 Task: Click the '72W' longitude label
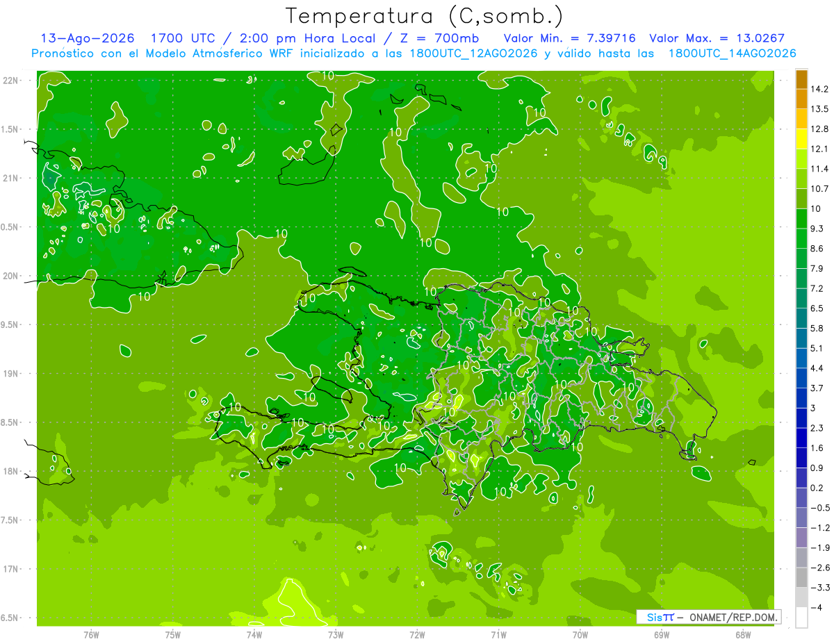tap(417, 634)
